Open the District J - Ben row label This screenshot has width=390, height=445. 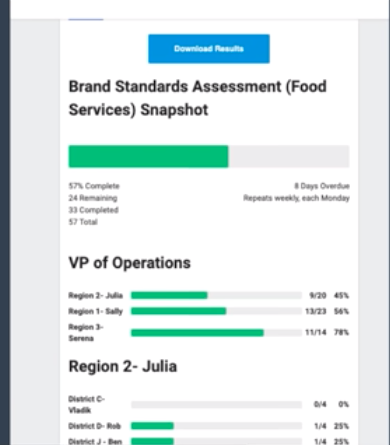pyautogui.click(x=95, y=442)
